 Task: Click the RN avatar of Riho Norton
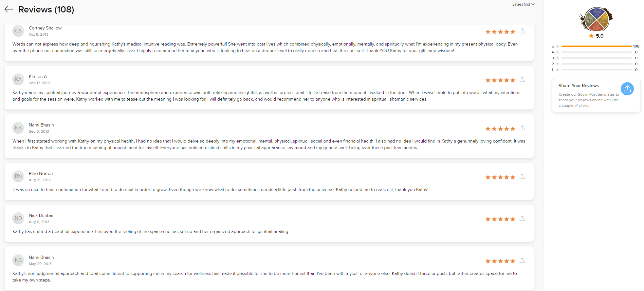18,176
